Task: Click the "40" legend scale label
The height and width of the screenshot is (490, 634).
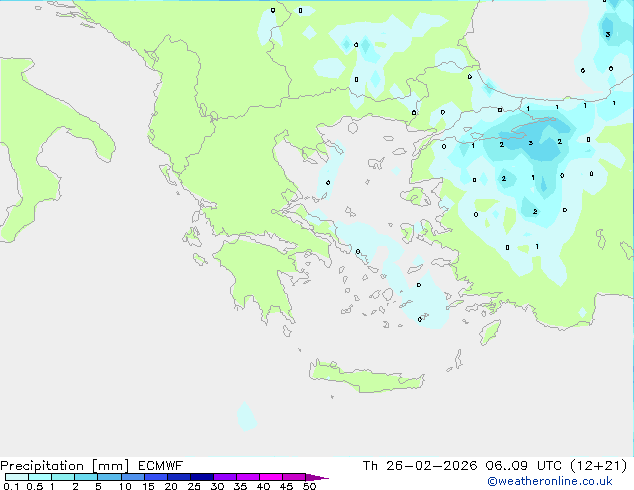Action: [263, 486]
